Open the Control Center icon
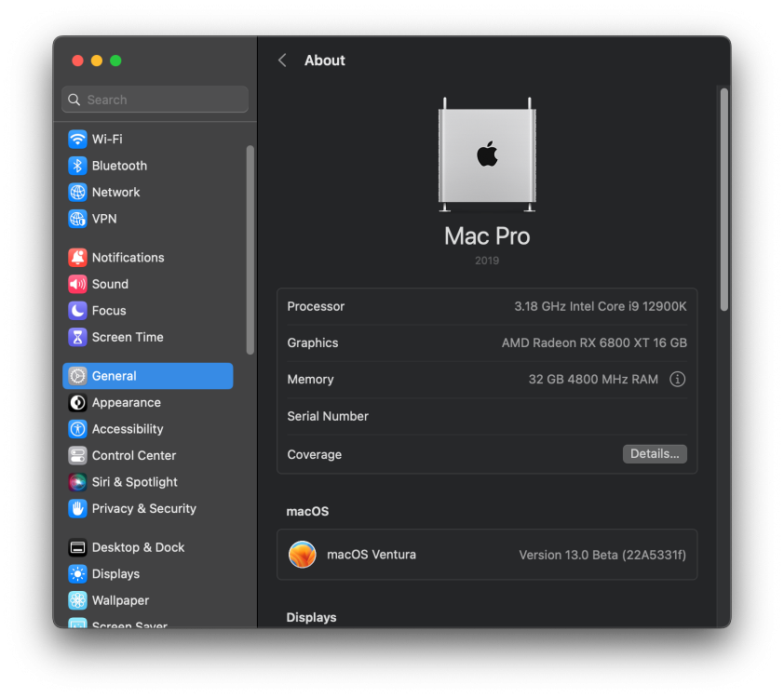This screenshot has height=698, width=784. 77,455
